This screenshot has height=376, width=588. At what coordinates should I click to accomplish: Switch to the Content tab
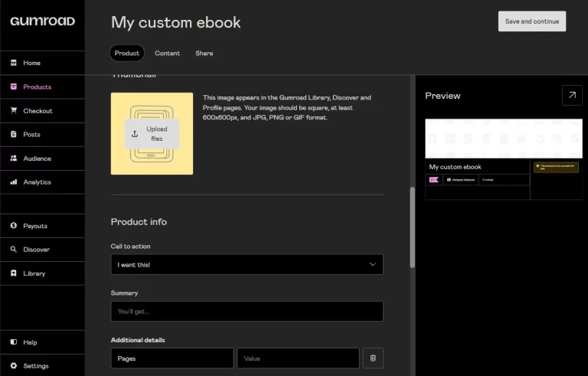point(167,54)
